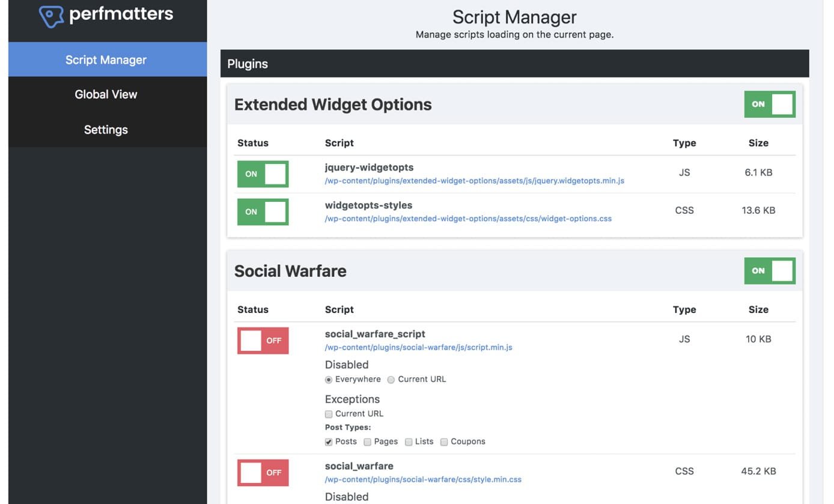The width and height of the screenshot is (834, 504).
Task: Open the script.min.js link under social_warfare_script
Action: pyautogui.click(x=418, y=347)
